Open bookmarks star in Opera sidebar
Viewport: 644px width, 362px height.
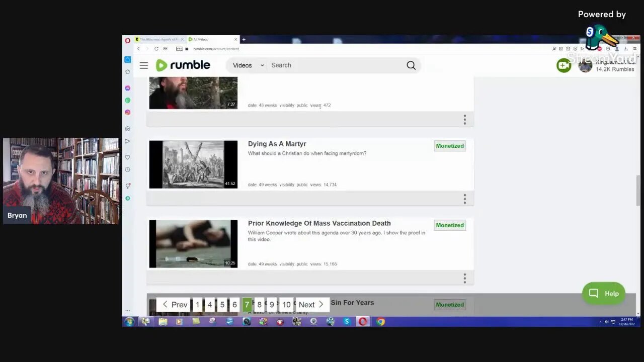[x=128, y=72]
